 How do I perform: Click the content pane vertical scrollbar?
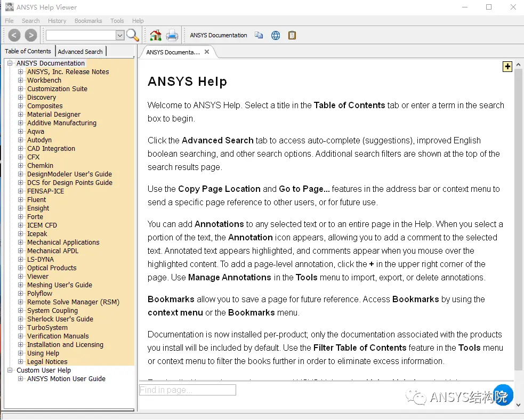pyautogui.click(x=518, y=220)
